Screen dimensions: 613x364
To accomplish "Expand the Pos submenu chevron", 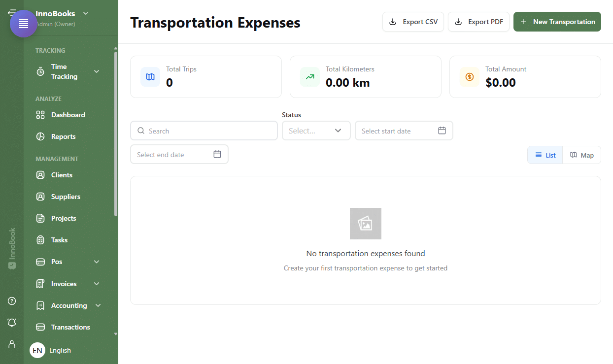I will [97, 262].
